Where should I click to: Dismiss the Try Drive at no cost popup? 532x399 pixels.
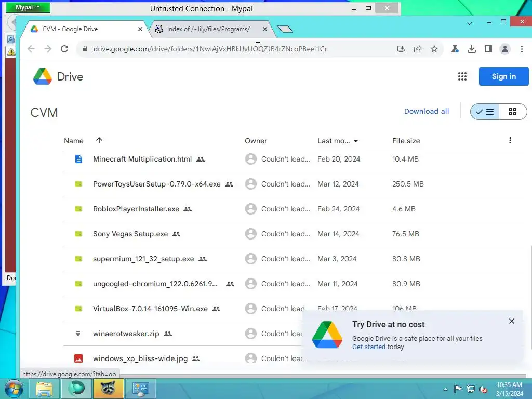click(x=512, y=321)
